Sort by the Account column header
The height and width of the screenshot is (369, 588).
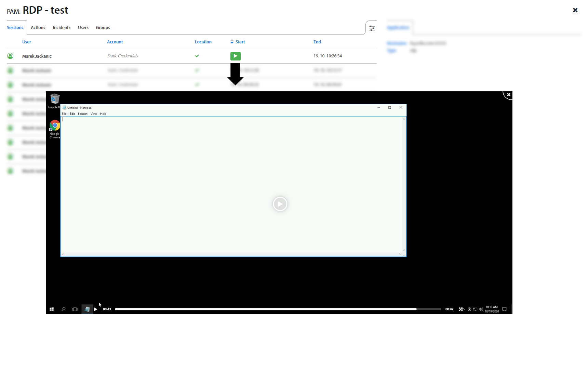115,42
